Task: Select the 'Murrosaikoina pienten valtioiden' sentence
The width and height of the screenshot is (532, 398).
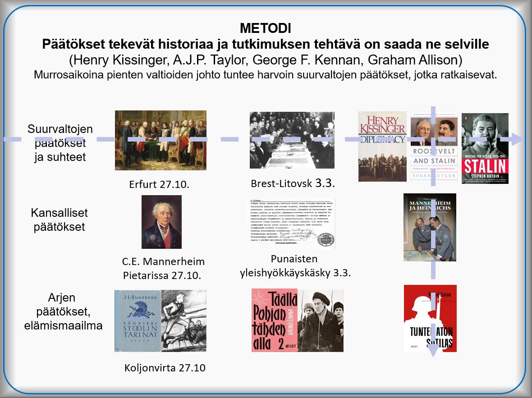Action: tap(265, 75)
